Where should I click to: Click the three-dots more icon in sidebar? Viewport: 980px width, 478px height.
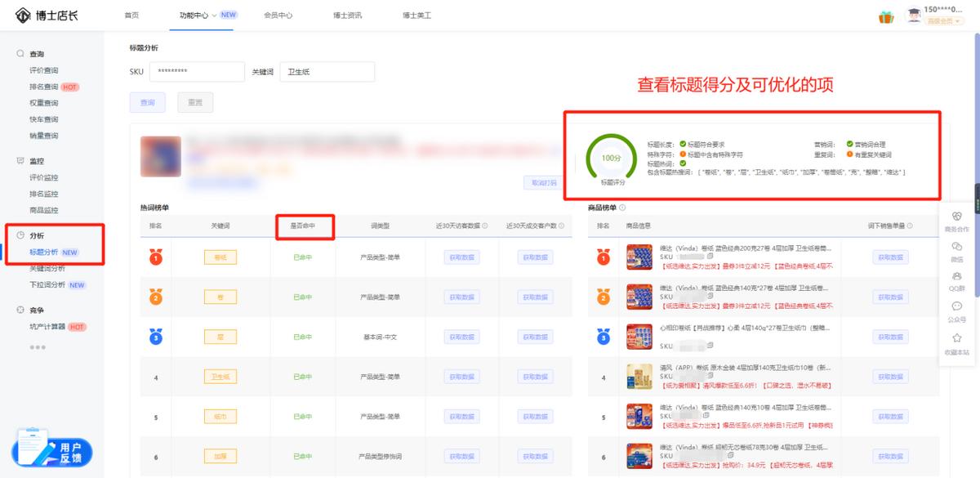click(38, 347)
